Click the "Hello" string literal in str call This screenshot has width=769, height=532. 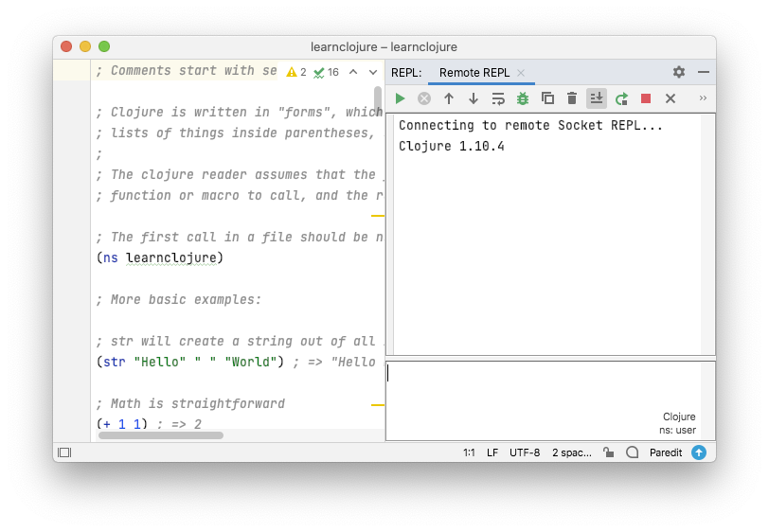pyautogui.click(x=160, y=362)
